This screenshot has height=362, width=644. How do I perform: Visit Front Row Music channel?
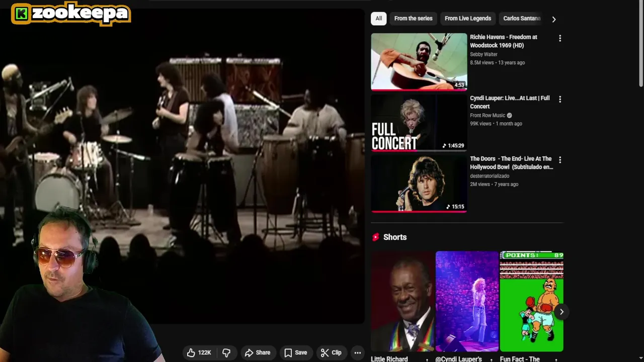click(x=488, y=115)
